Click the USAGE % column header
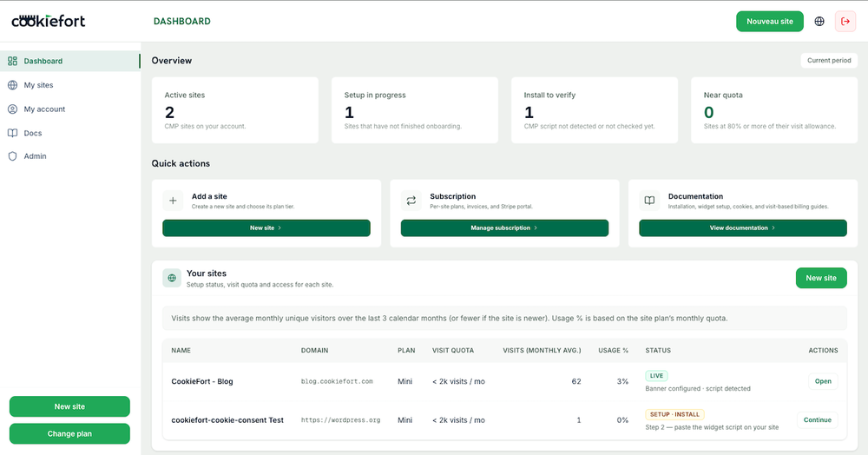Screen dimensions: 868x455 point(614,351)
